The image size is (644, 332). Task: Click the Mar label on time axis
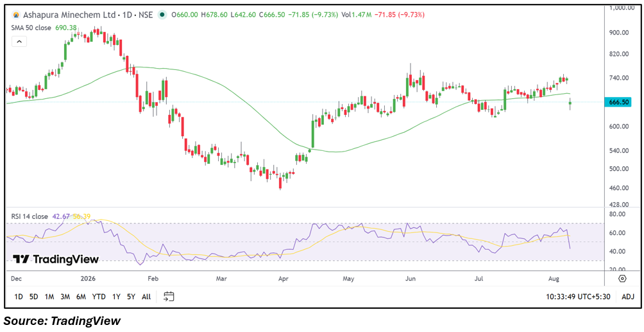221,279
